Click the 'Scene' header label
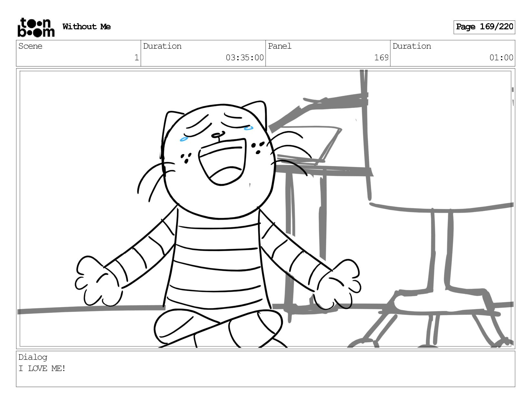 pos(30,46)
